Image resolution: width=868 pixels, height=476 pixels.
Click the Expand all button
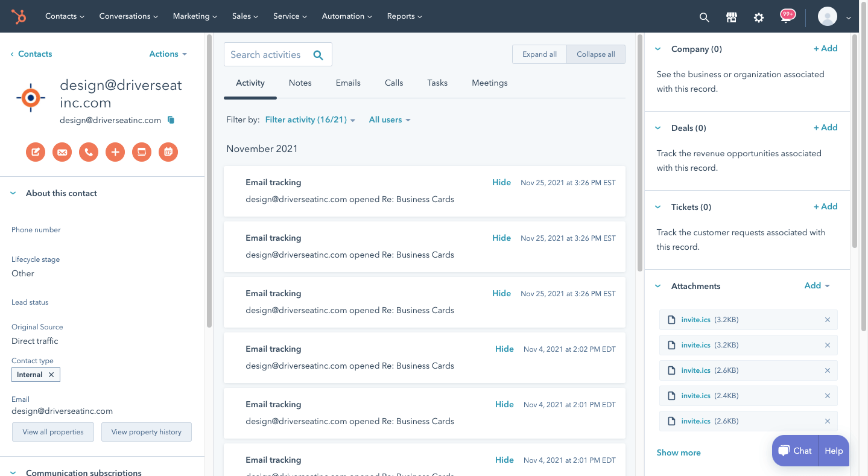(x=539, y=54)
